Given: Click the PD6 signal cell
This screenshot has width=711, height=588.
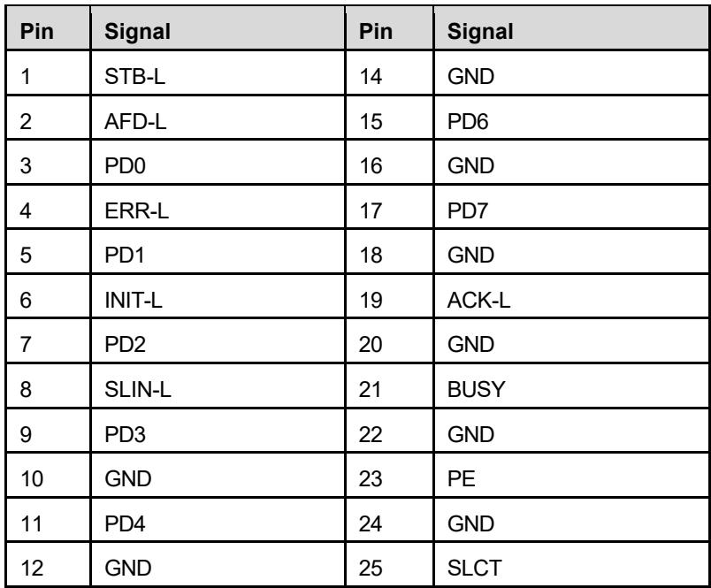Looking at the screenshot, I should pyautogui.click(x=571, y=118).
